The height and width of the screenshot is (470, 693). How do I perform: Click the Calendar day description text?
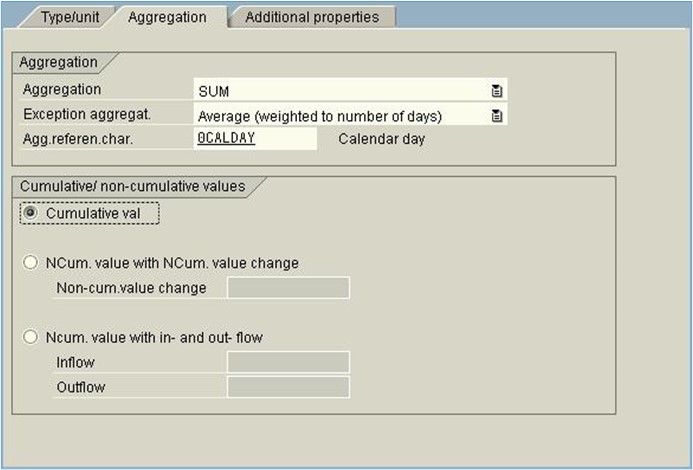click(x=381, y=139)
